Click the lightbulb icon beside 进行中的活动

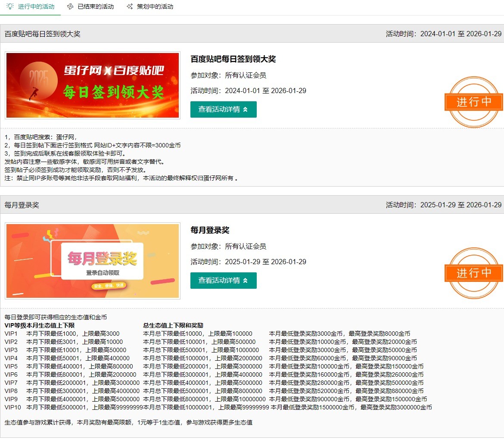click(x=10, y=6)
